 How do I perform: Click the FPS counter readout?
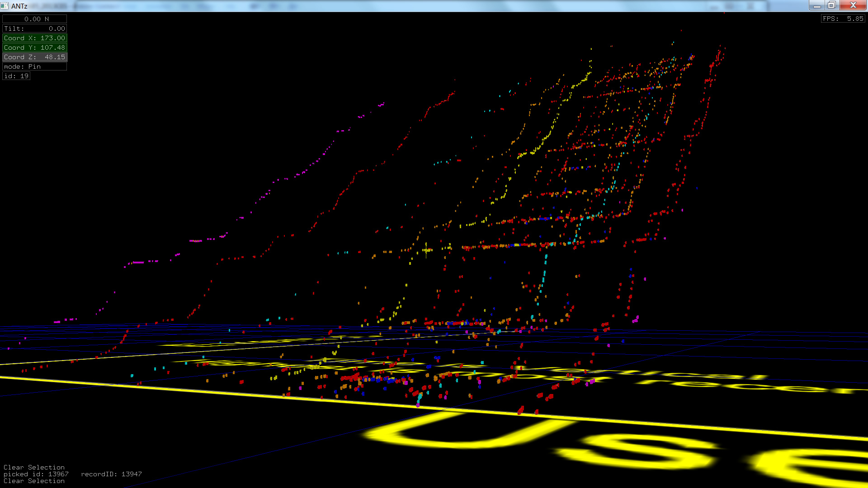coord(843,19)
